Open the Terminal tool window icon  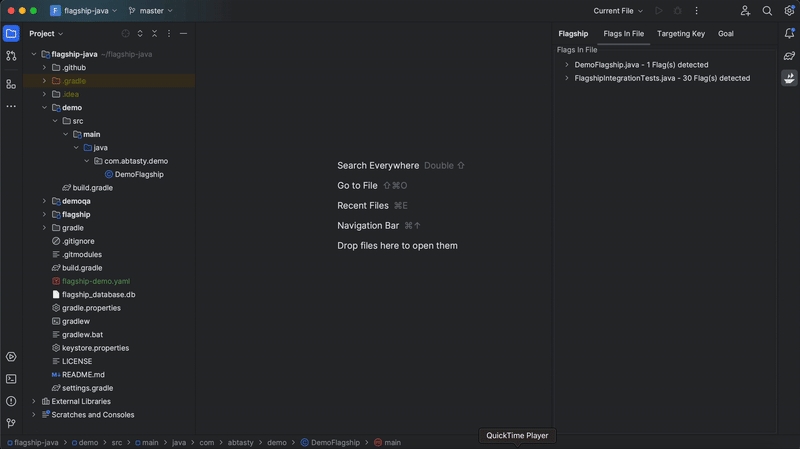tap(11, 379)
